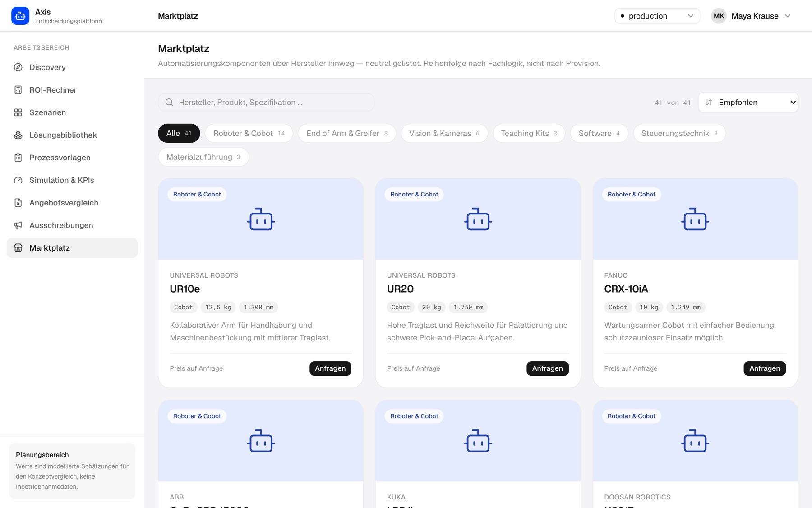This screenshot has width=812, height=508.
Task: Select the End of Arm & Greifer filter
Action: (346, 133)
